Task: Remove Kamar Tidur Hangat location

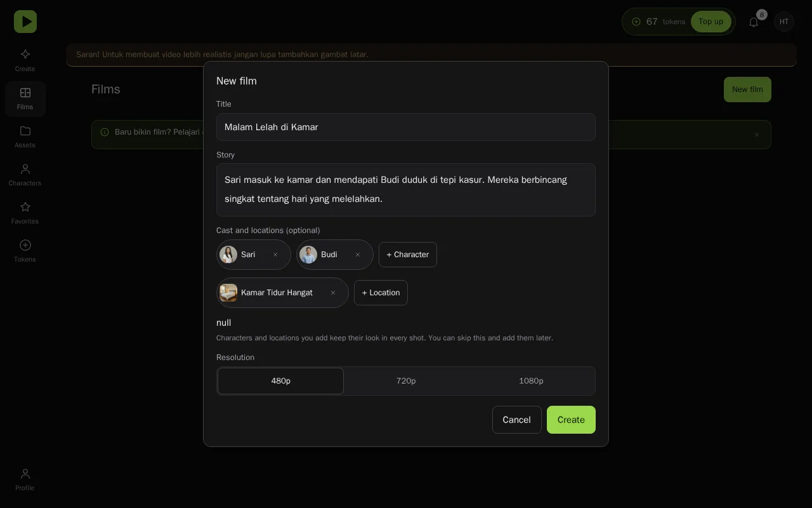Action: [333, 293]
